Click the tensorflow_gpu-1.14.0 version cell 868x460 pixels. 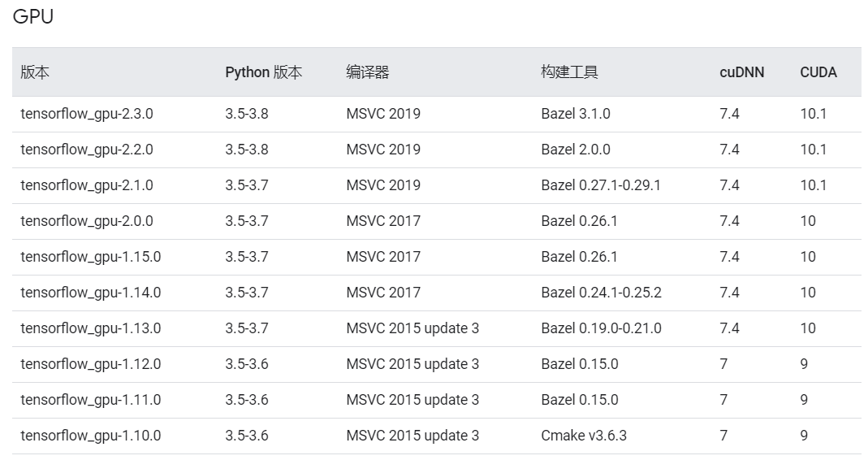point(90,293)
